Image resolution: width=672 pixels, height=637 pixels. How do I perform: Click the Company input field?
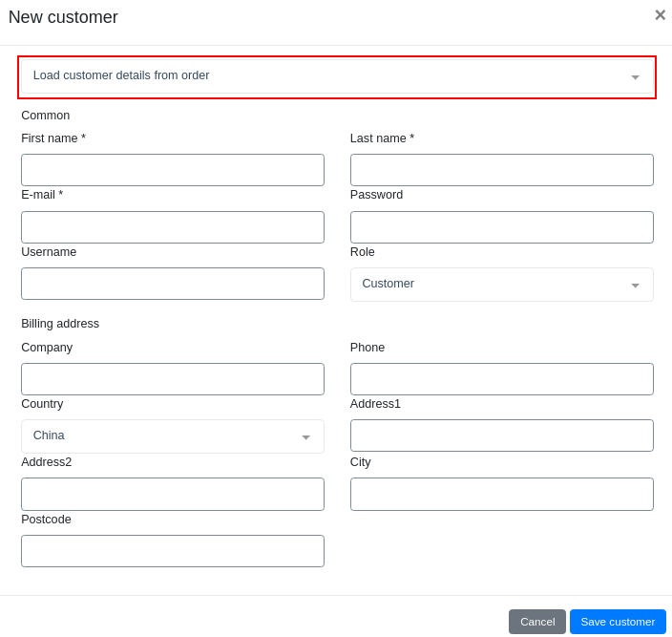click(173, 379)
